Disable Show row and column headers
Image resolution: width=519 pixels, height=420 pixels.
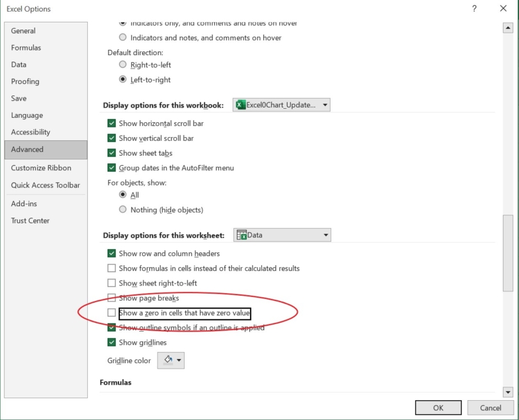[111, 254]
